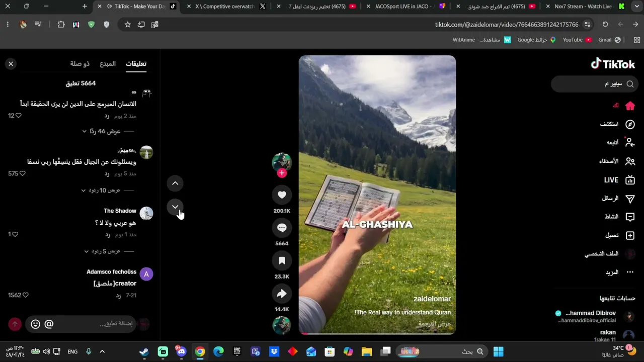The height and width of the screenshot is (362, 644).
Task: Insert a mention with the @ icon
Action: click(x=49, y=324)
